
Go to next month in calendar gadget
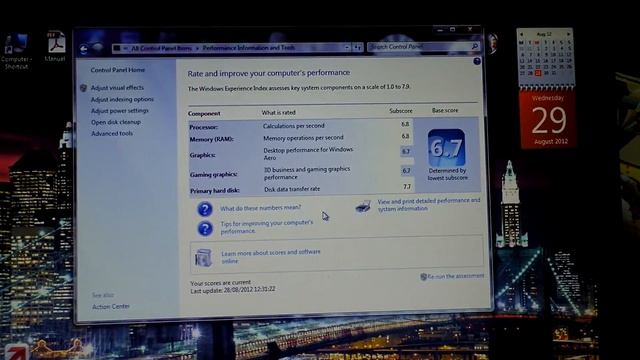pyautogui.click(x=569, y=34)
